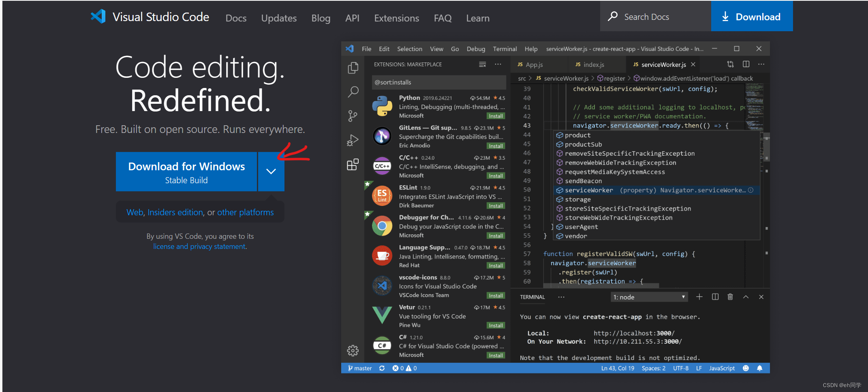Viewport: 868px width, 392px height.
Task: Close the serviceWorker.js tab
Action: pos(693,64)
